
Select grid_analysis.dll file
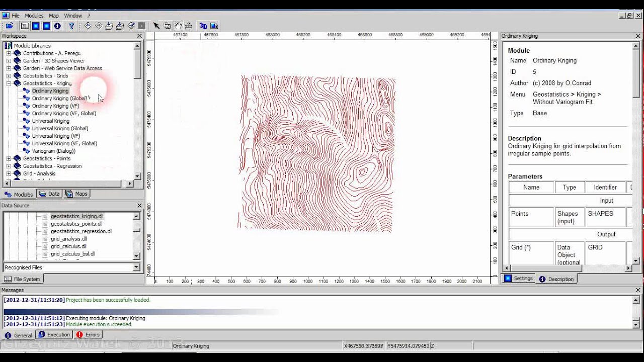click(x=69, y=239)
